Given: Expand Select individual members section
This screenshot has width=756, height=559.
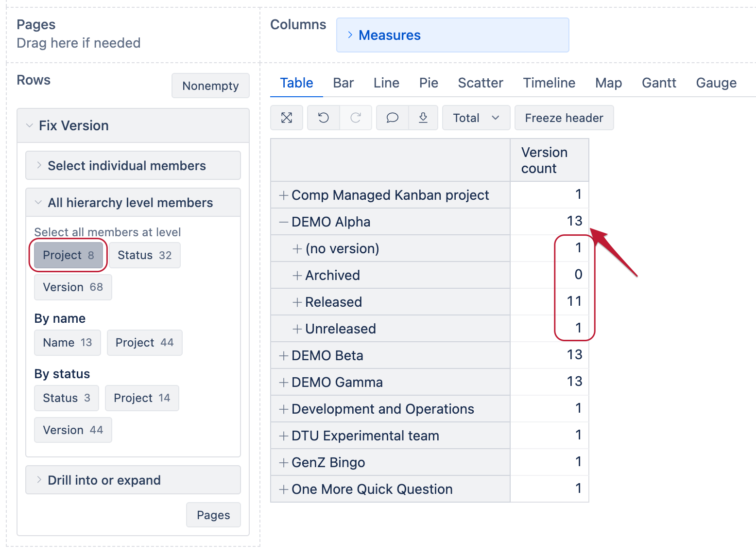Looking at the screenshot, I should tap(126, 165).
